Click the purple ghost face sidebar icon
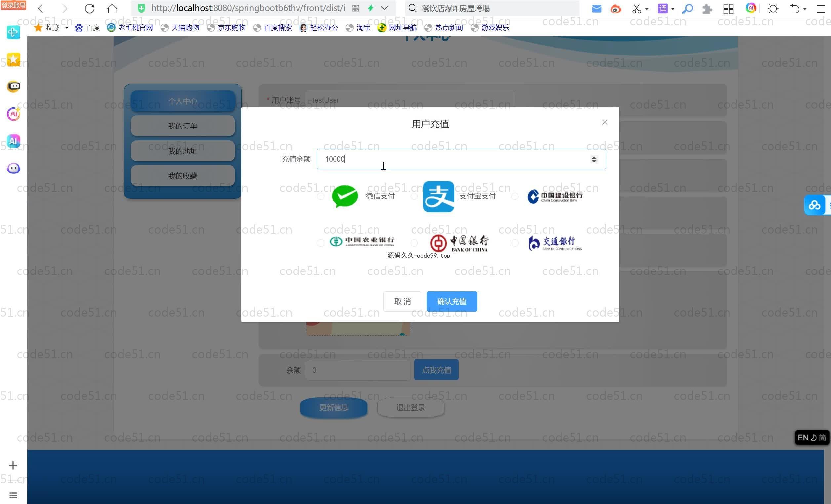 pyautogui.click(x=14, y=168)
